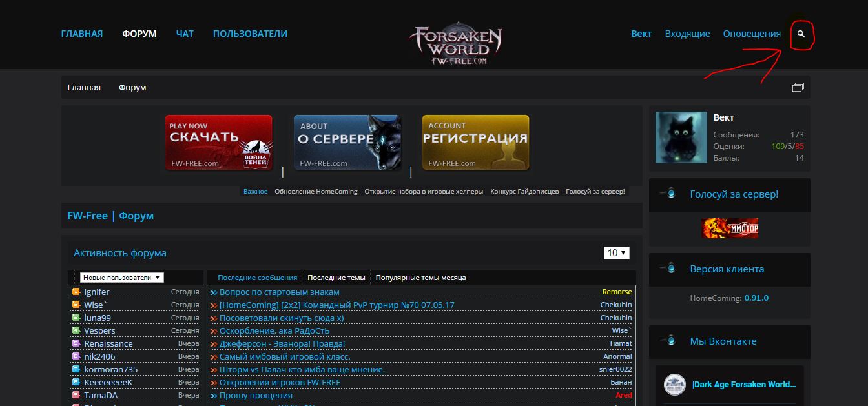Image resolution: width=868 pixels, height=406 pixels.
Task: Switch to Популярные темы месяца tab
Action: (x=420, y=278)
